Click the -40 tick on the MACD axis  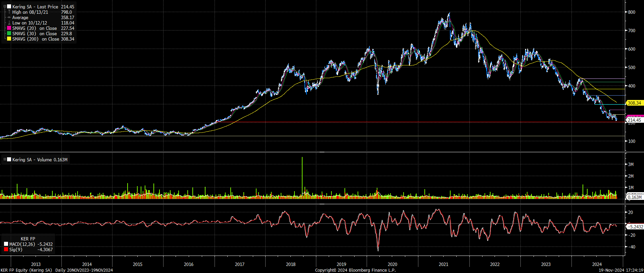point(632,247)
